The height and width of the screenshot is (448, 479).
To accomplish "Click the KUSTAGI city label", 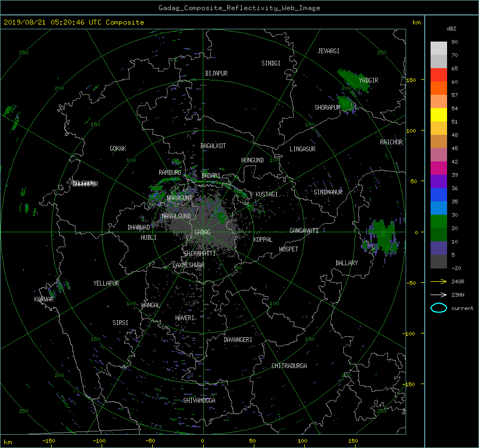I will point(267,194).
